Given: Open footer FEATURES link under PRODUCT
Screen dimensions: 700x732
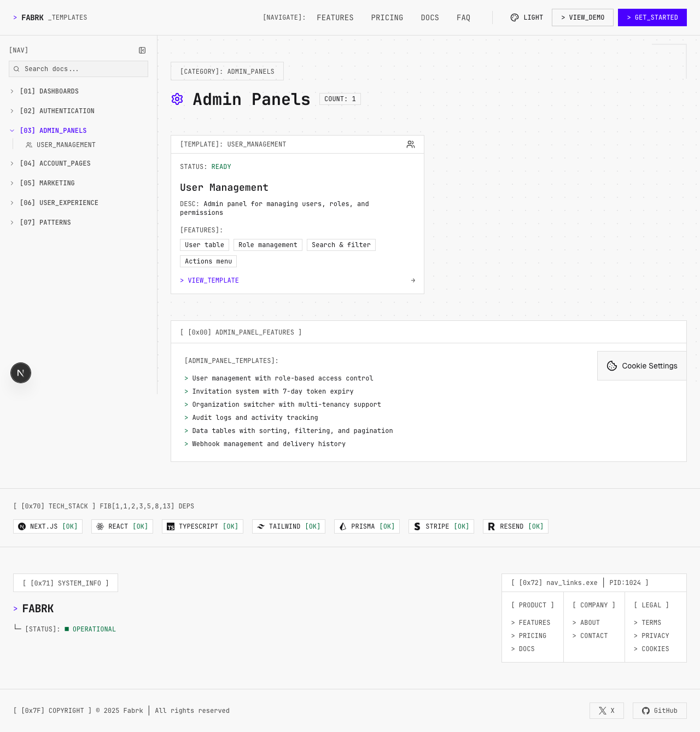Looking at the screenshot, I should pos(531,623).
